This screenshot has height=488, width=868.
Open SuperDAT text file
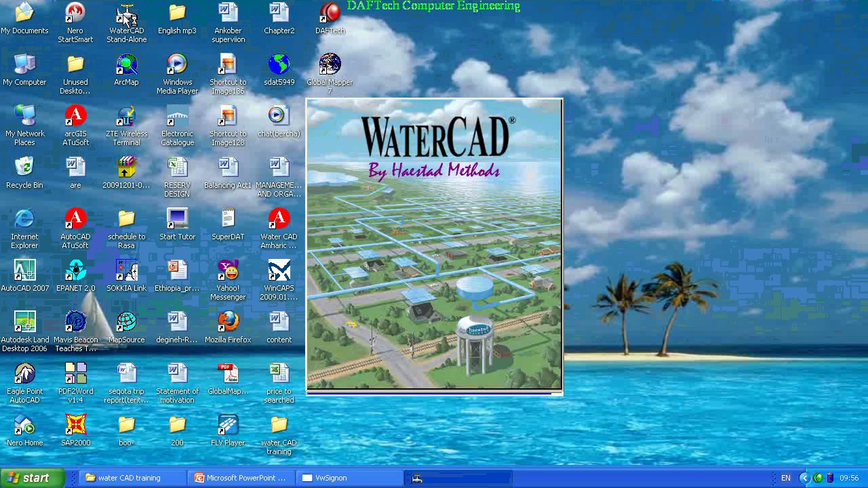pyautogui.click(x=228, y=219)
